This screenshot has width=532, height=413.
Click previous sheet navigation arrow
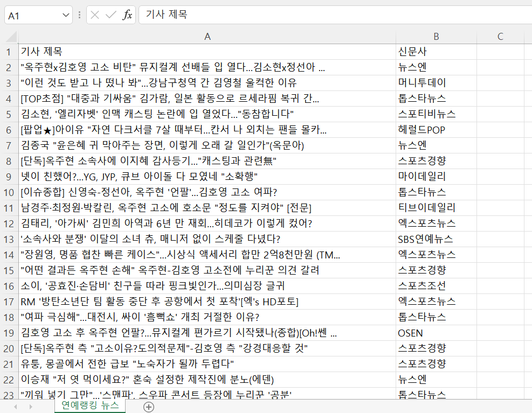(15, 407)
